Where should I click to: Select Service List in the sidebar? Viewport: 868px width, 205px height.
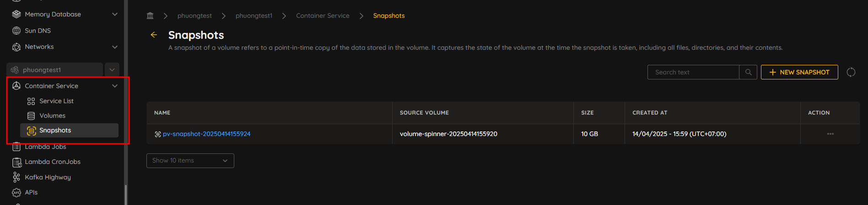tap(56, 101)
